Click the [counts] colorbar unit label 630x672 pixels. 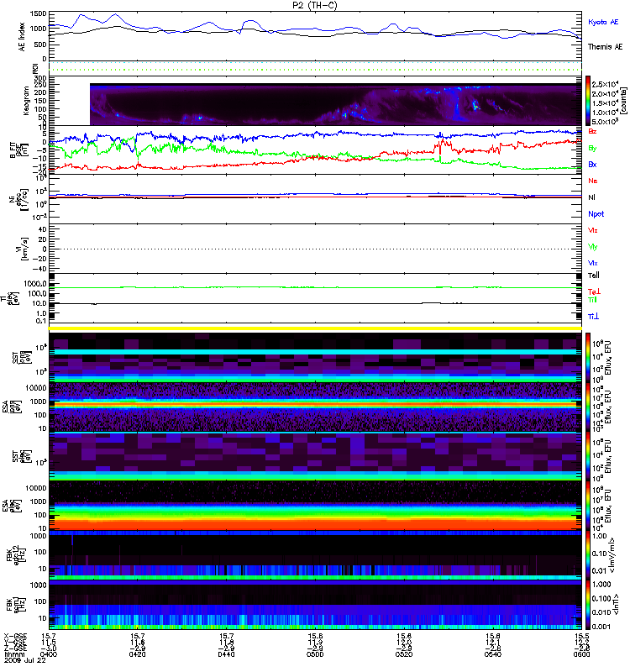pyautogui.click(x=623, y=101)
